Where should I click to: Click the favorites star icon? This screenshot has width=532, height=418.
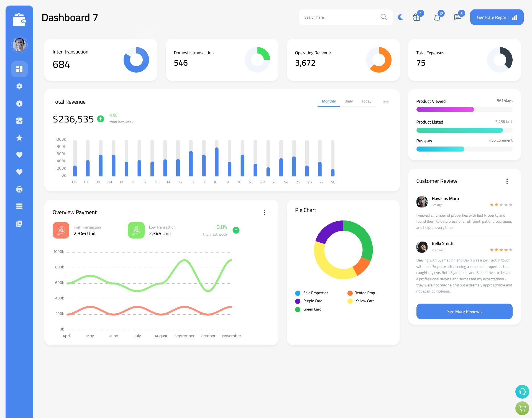click(x=19, y=138)
